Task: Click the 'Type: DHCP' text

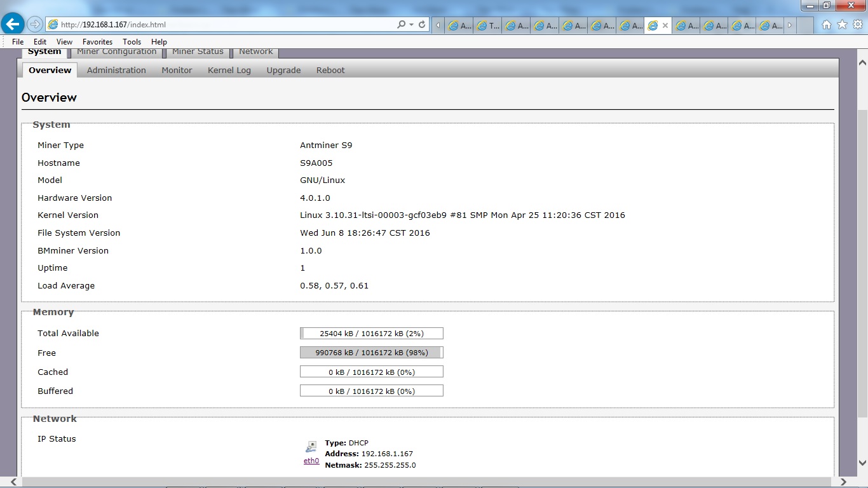Action: [347, 443]
